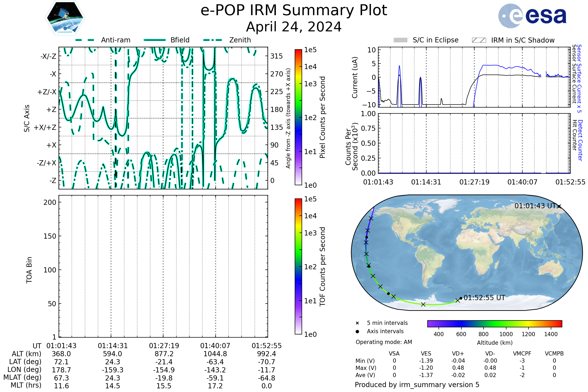Screen dimensions: 588x392
Task: Click the S/C in Eclipse gray swatch
Action: pyautogui.click(x=401, y=40)
